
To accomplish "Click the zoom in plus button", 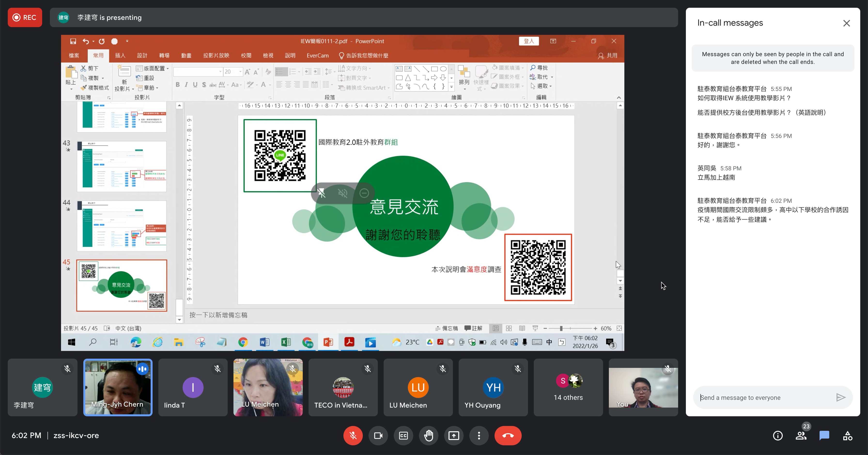I will (595, 328).
